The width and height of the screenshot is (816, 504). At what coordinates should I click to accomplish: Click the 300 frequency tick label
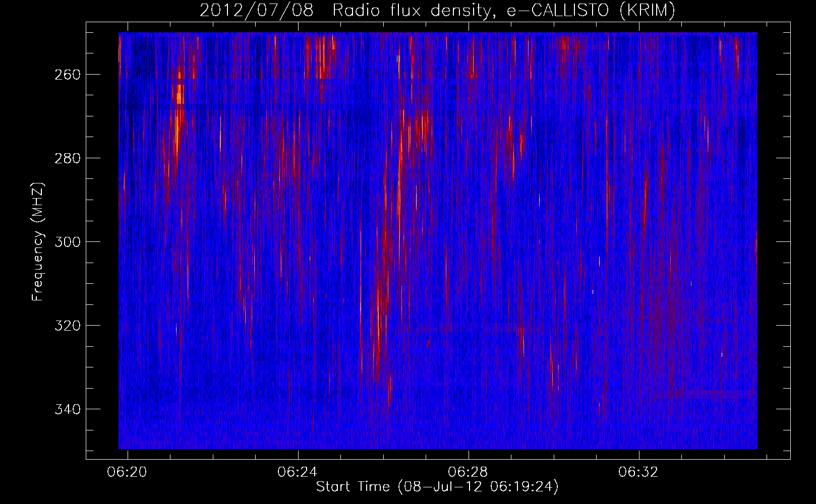[67, 242]
